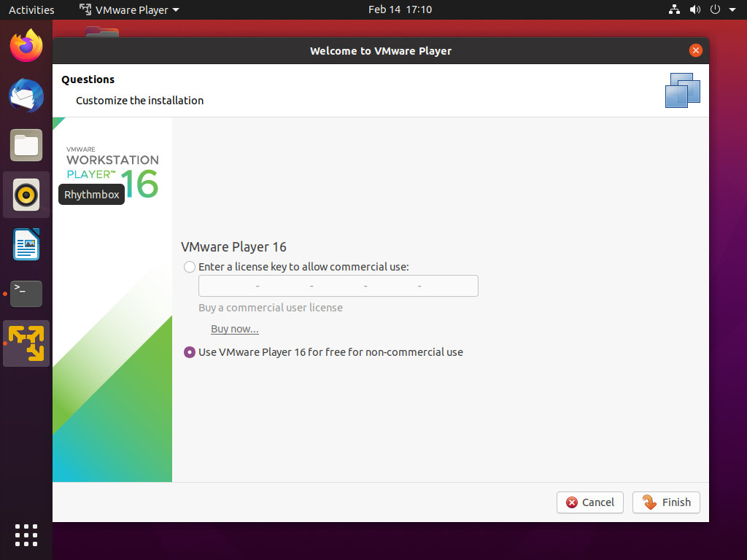Click the license key entry field
This screenshot has width=747, height=560.
pyautogui.click(x=338, y=286)
